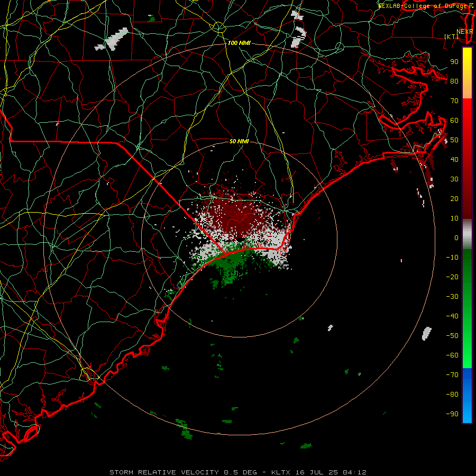Click the -70 value on velocity scale

pos(452,375)
